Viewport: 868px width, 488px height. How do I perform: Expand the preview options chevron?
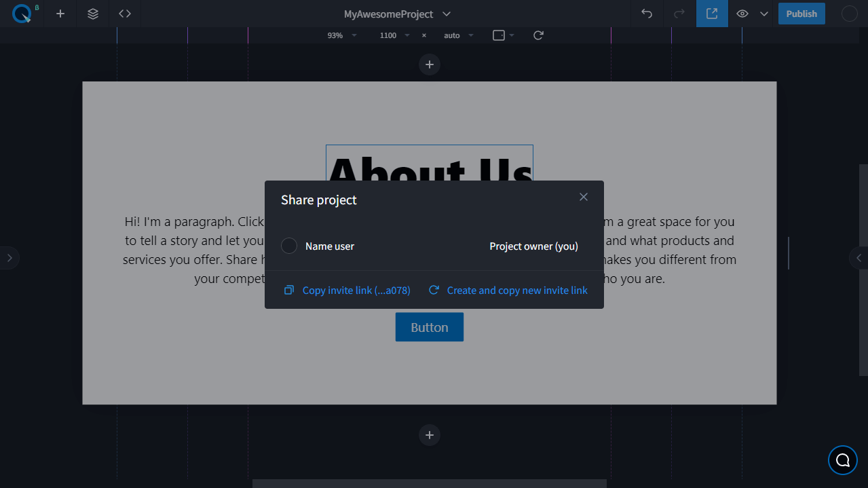point(764,14)
